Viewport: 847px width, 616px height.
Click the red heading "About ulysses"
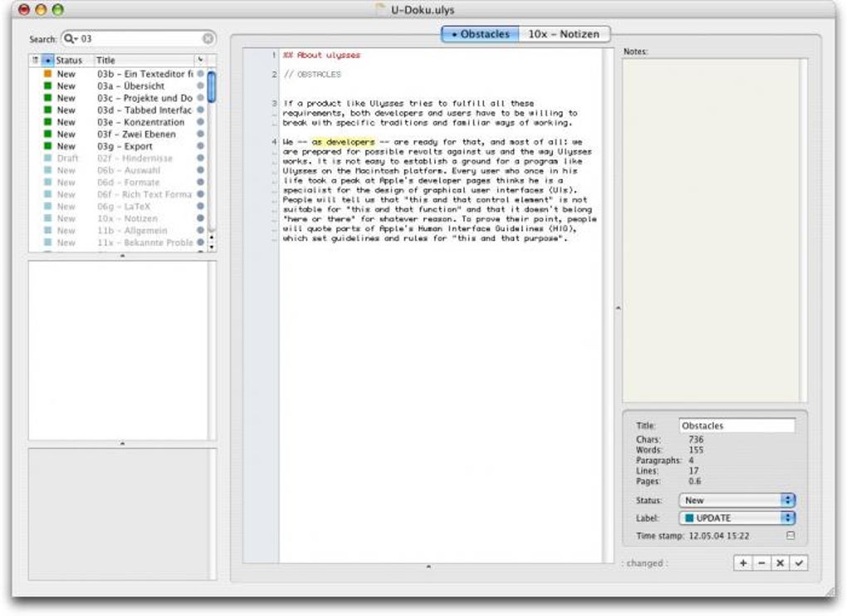point(328,55)
